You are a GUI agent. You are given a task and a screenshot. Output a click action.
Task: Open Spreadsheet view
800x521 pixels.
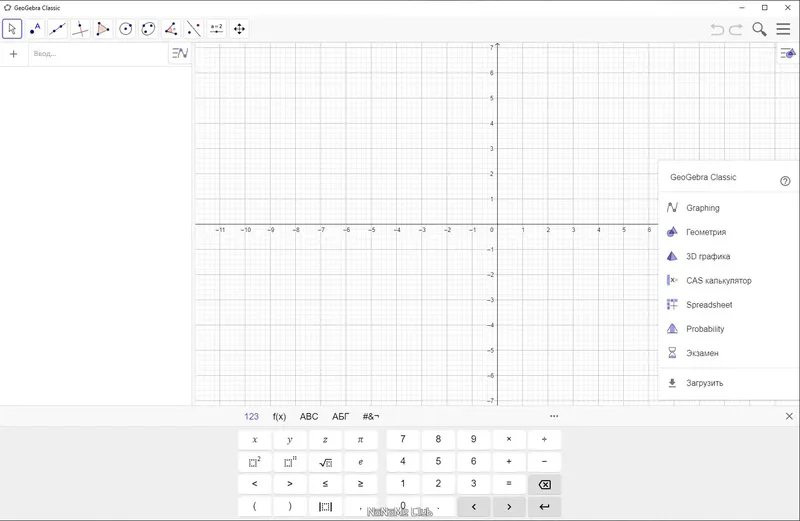(729, 305)
